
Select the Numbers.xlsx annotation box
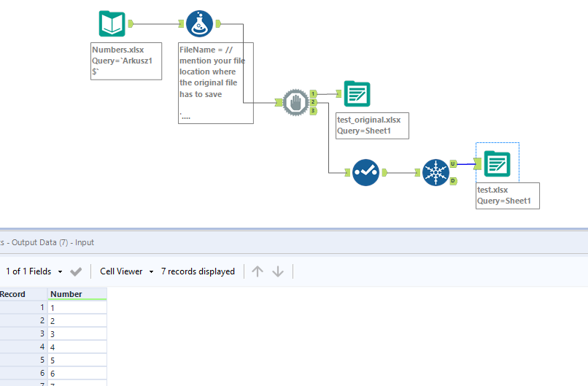pyautogui.click(x=126, y=61)
